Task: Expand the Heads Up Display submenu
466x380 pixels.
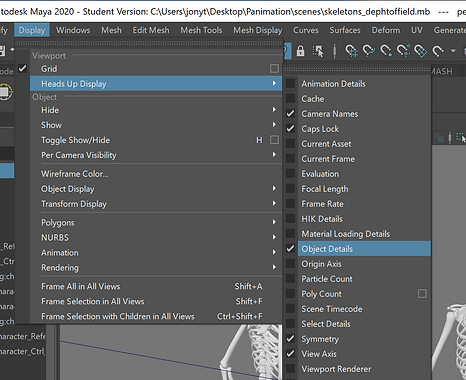Action: tap(156, 84)
